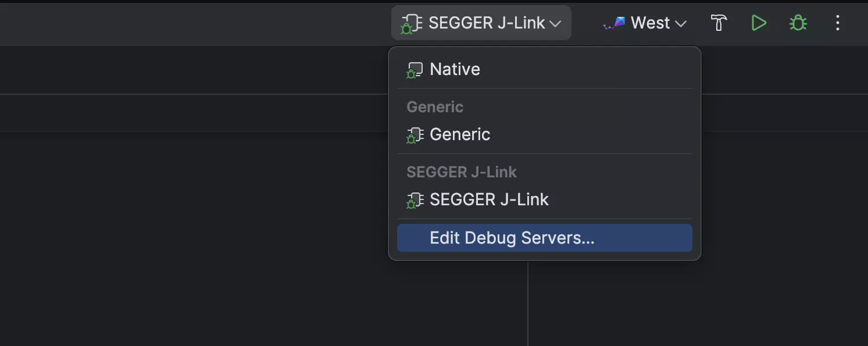Viewport: 868px width, 346px height.
Task: Click the Generic debug chip icon in the list
Action: (415, 135)
